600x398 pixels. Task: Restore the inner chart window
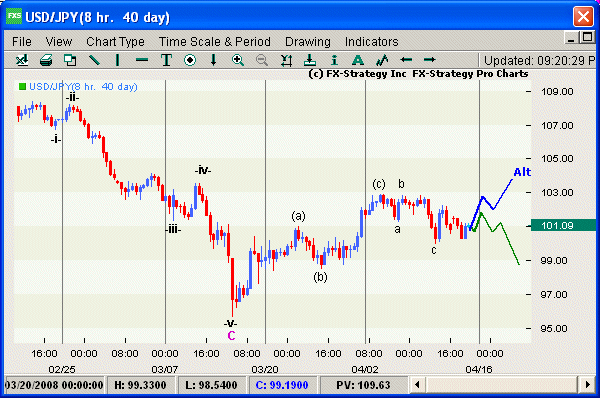(x=587, y=38)
